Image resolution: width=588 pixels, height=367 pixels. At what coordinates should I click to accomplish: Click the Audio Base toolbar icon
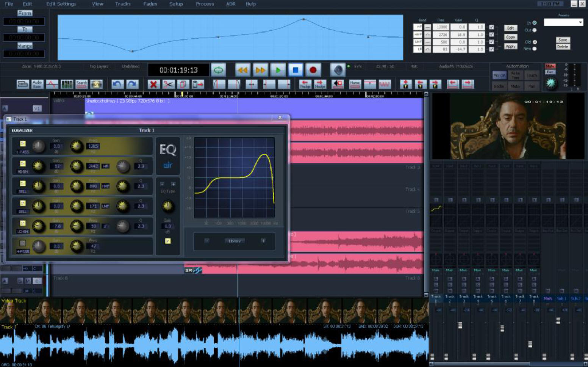(x=37, y=84)
